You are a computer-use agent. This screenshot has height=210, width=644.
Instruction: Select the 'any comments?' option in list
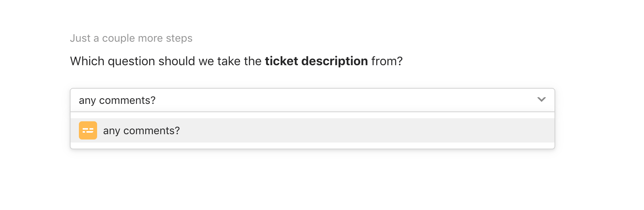313,130
